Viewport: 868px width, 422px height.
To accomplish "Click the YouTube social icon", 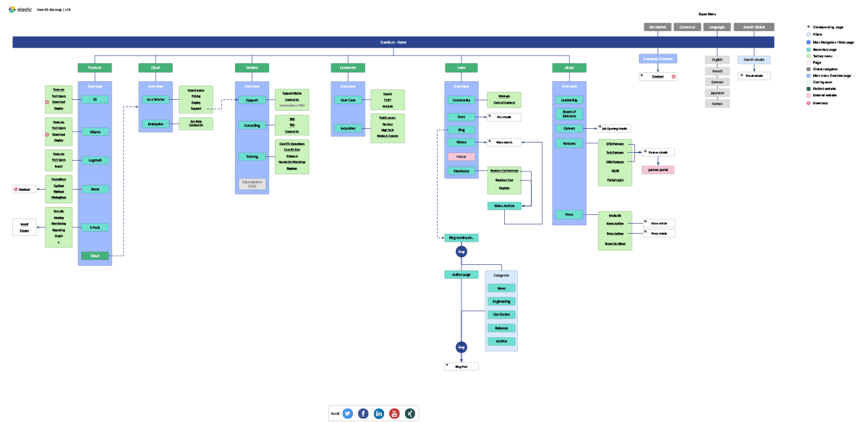I will (x=394, y=413).
